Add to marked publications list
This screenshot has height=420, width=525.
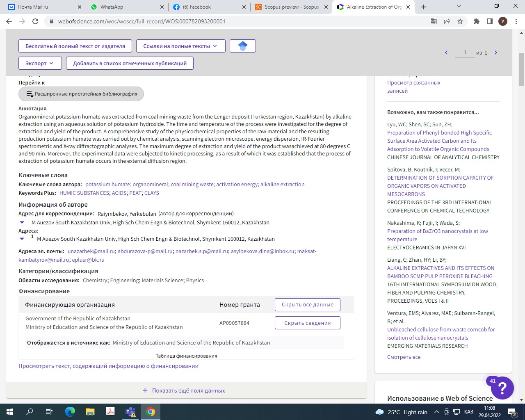click(x=130, y=63)
